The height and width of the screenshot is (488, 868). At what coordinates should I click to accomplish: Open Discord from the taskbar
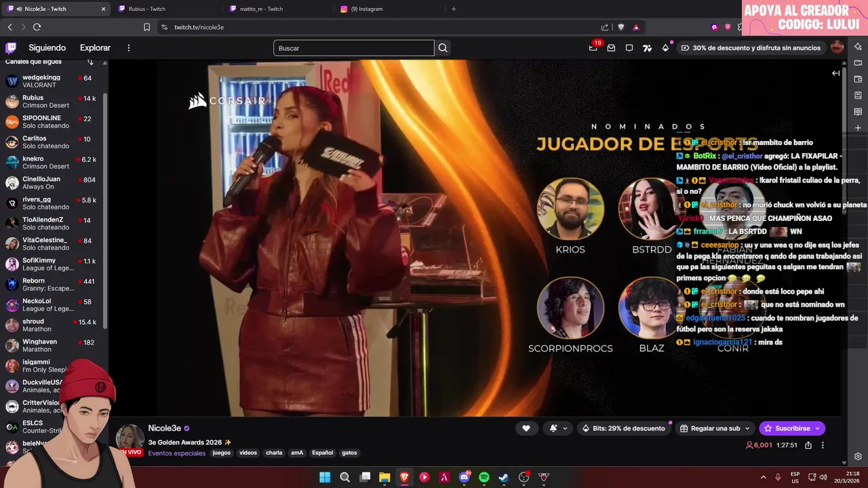[464, 477]
